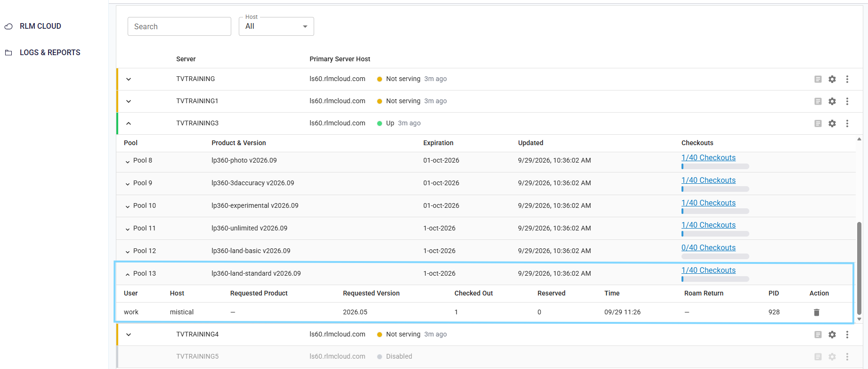The image size is (868, 369).
Task: Expand Pool 12 details
Action: [x=127, y=252]
